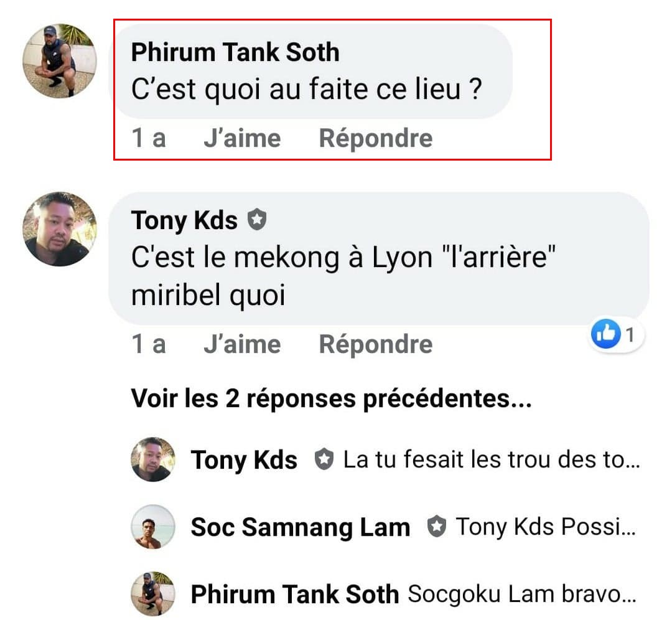Click Répondre under Tony Kds's comment
The width and height of the screenshot is (672, 620).
click(375, 344)
